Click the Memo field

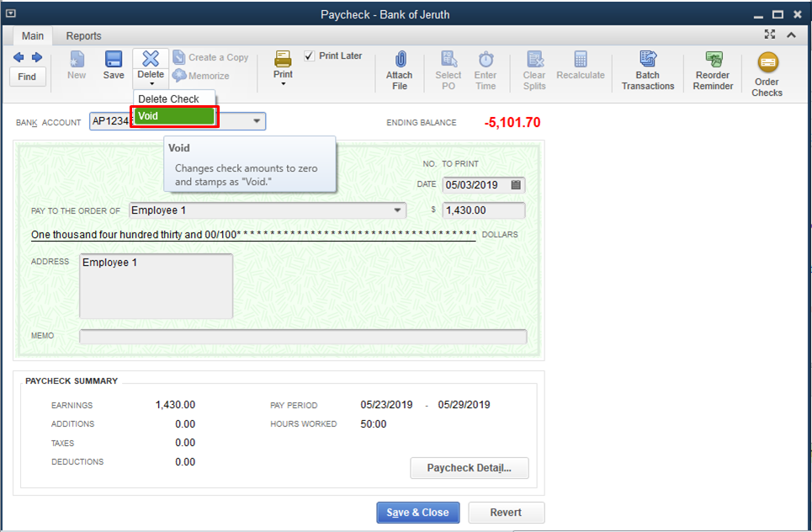click(x=303, y=336)
